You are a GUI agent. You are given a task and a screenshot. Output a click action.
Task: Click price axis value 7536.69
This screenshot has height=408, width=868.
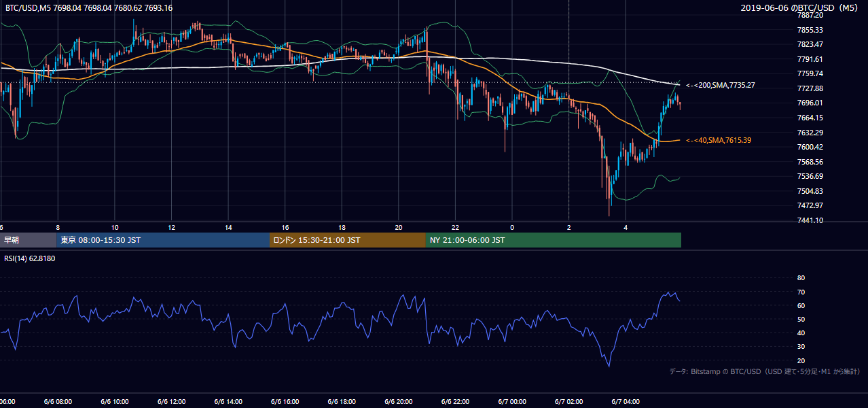coord(810,176)
